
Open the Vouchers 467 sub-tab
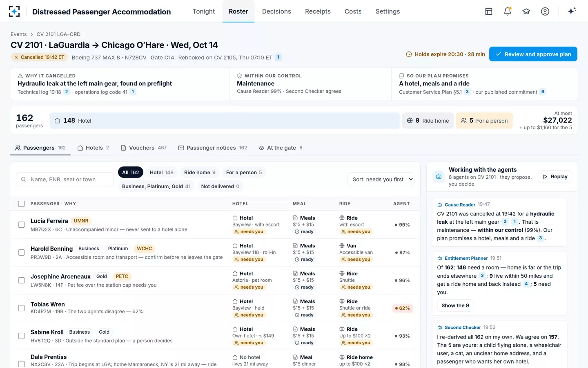pos(144,148)
